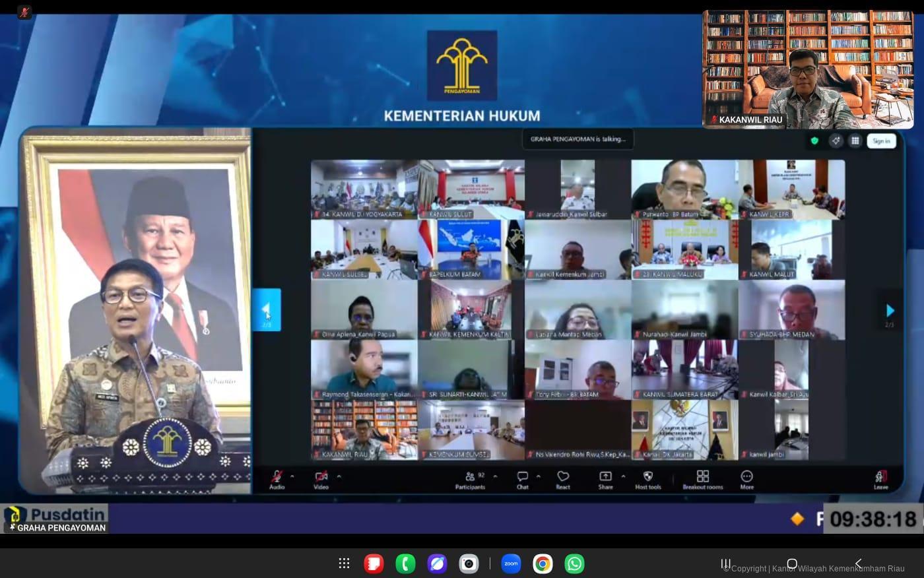The height and width of the screenshot is (578, 924).
Task: Open the Participants panel
Action: (x=469, y=479)
